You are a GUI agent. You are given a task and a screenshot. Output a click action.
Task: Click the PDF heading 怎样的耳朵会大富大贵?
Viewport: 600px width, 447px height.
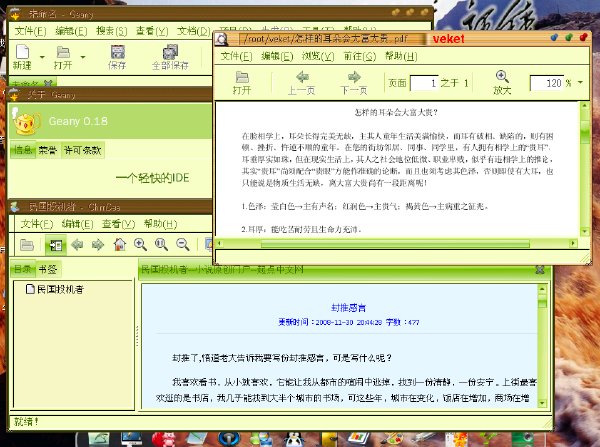click(396, 113)
